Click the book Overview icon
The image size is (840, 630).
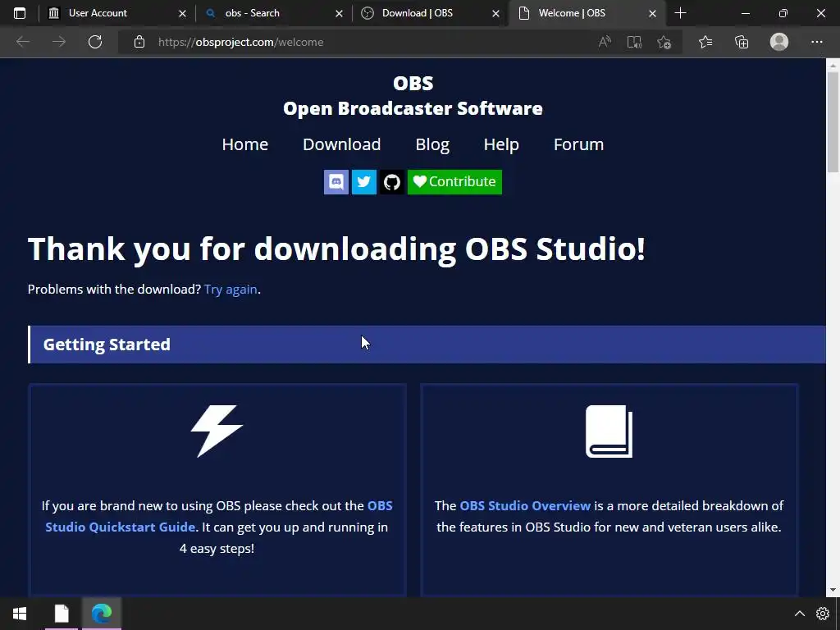(x=609, y=431)
